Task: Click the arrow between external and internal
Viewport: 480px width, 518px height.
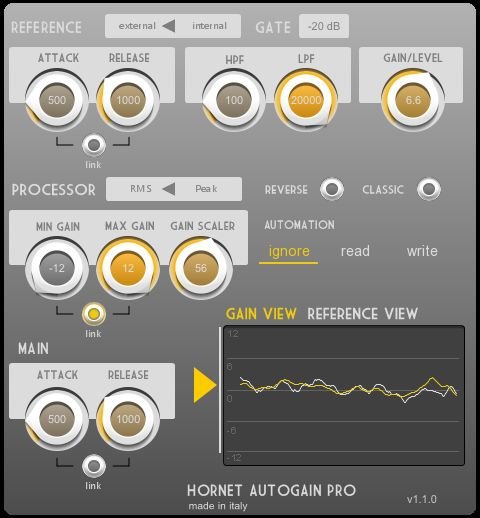Action: [x=169, y=26]
